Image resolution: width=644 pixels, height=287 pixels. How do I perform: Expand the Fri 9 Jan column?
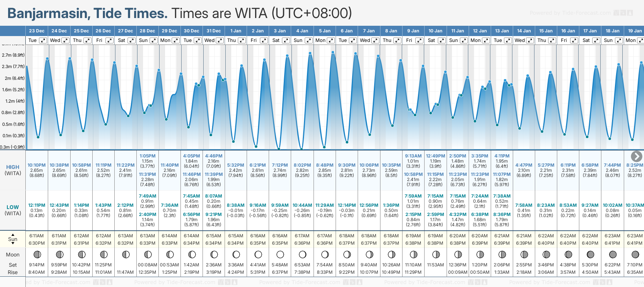pos(419,40)
